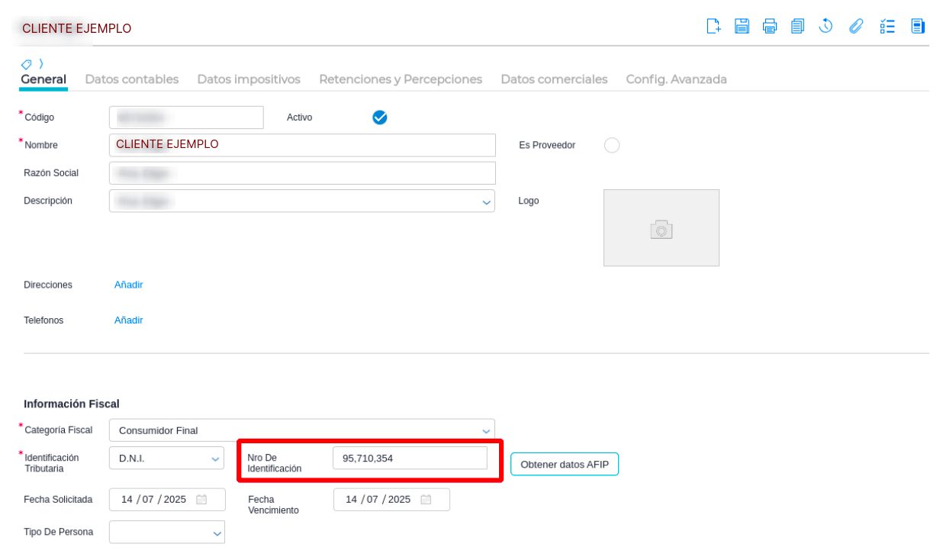940x560 pixels.
Task: Open calendar picker for Fecha Solicitada
Action: click(x=201, y=500)
